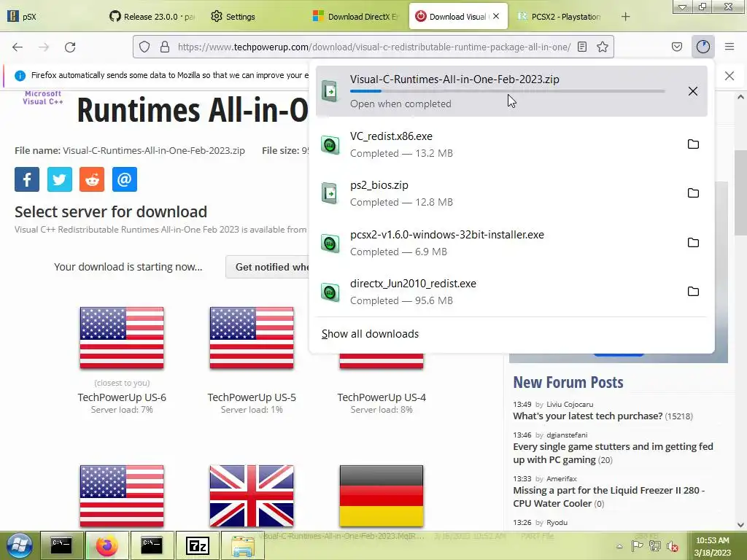Open muted volume tray icon

click(673, 546)
